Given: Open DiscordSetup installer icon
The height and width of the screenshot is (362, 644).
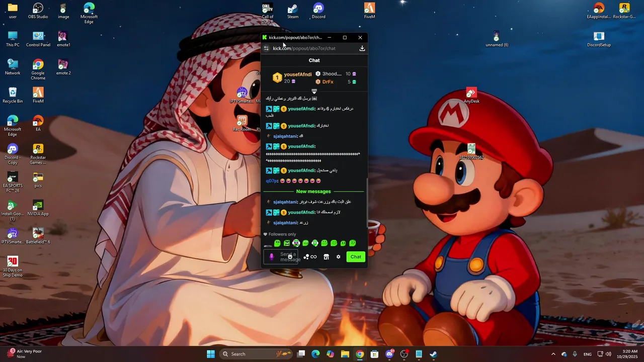Looking at the screenshot, I should coord(599,39).
